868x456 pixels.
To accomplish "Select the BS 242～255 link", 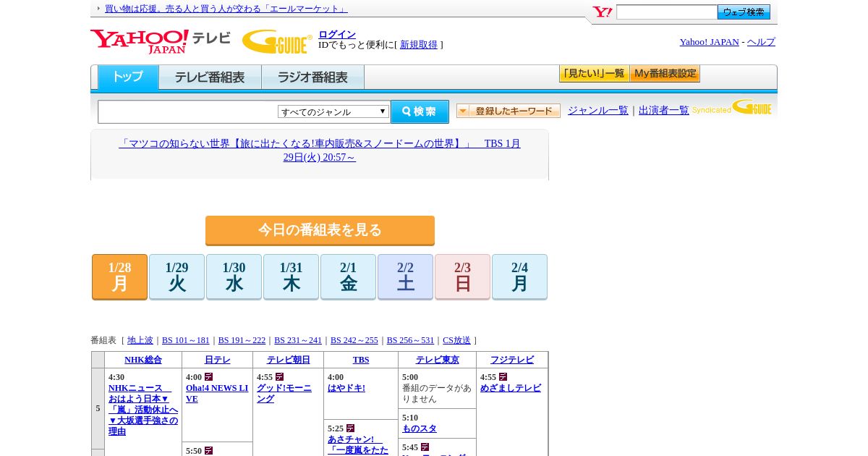I will point(354,340).
